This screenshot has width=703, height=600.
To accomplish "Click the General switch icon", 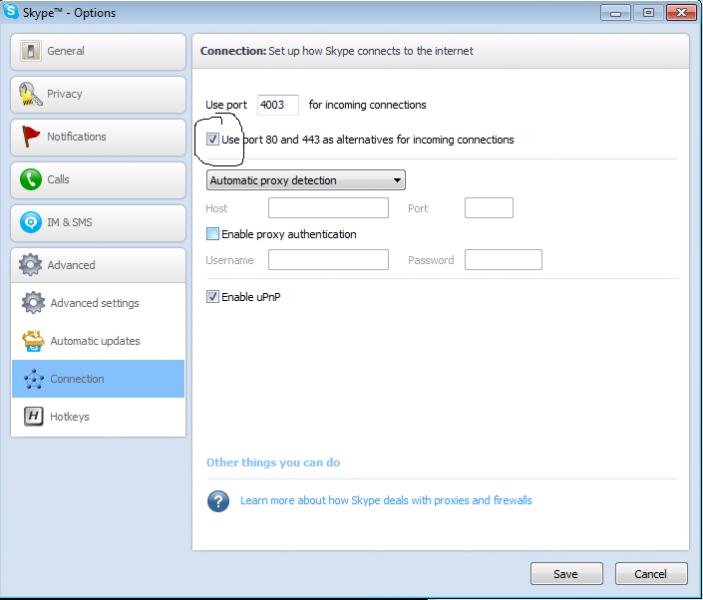I will tap(30, 51).
